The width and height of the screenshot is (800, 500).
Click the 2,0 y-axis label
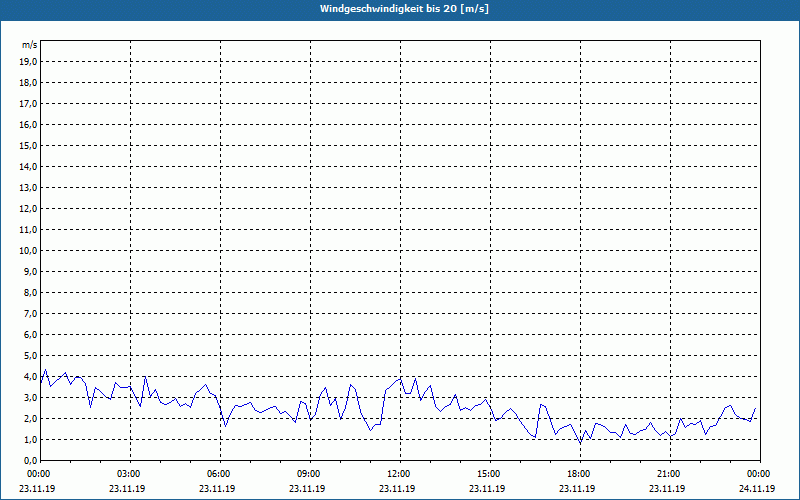pyautogui.click(x=30, y=418)
